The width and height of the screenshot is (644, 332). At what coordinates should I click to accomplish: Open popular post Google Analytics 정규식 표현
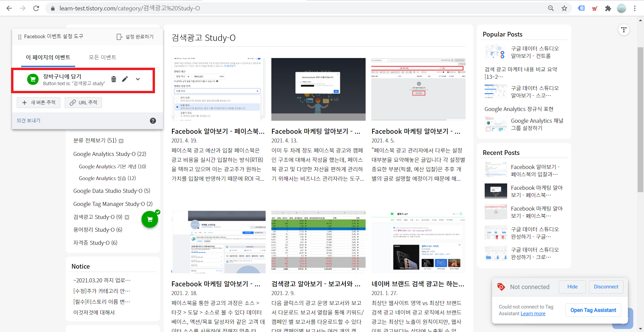tap(519, 109)
